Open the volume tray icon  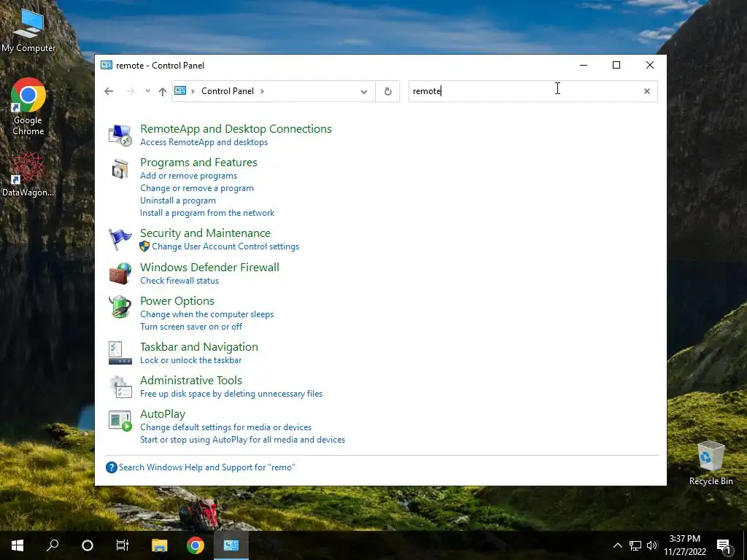(x=652, y=545)
